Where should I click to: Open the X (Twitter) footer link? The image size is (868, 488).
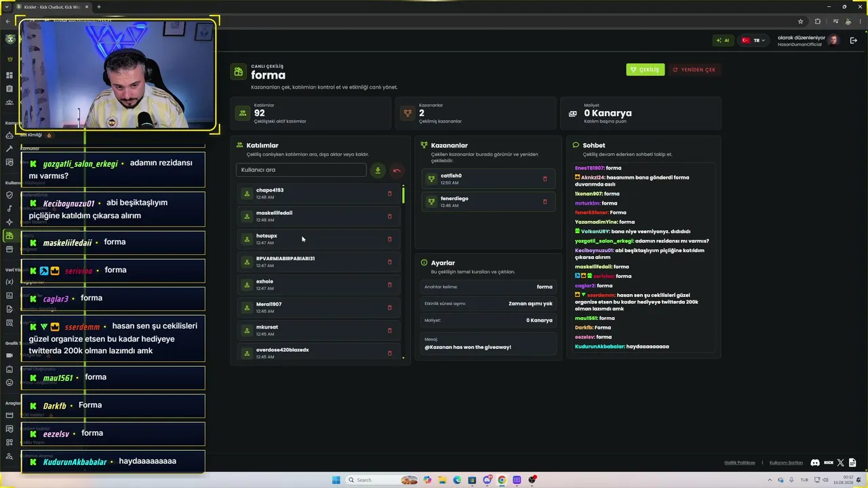click(841, 463)
